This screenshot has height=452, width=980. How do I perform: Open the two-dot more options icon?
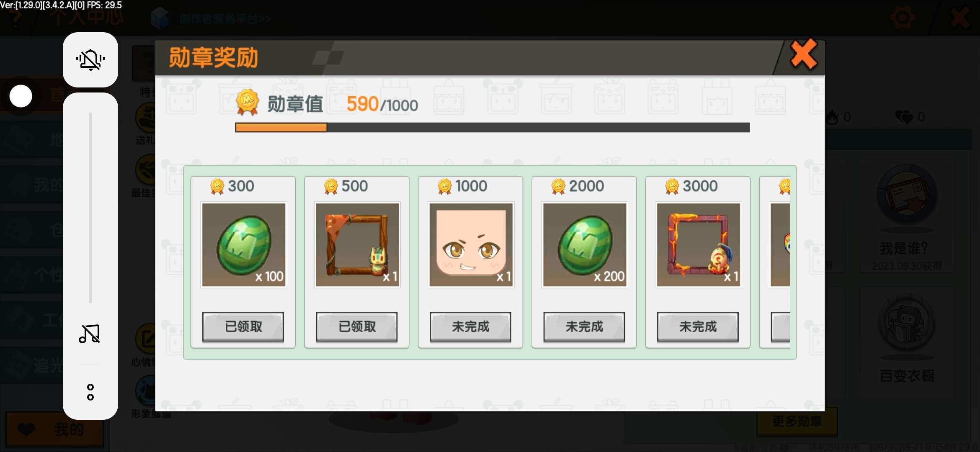click(90, 392)
